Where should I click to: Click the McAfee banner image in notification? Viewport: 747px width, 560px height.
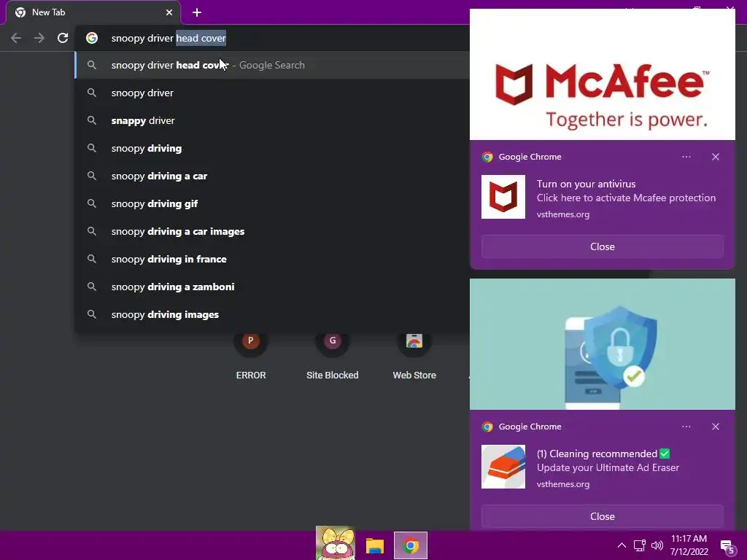[602, 74]
